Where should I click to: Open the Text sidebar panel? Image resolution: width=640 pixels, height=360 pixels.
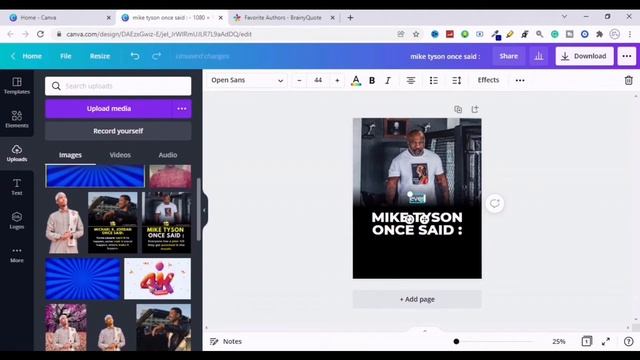tap(17, 187)
